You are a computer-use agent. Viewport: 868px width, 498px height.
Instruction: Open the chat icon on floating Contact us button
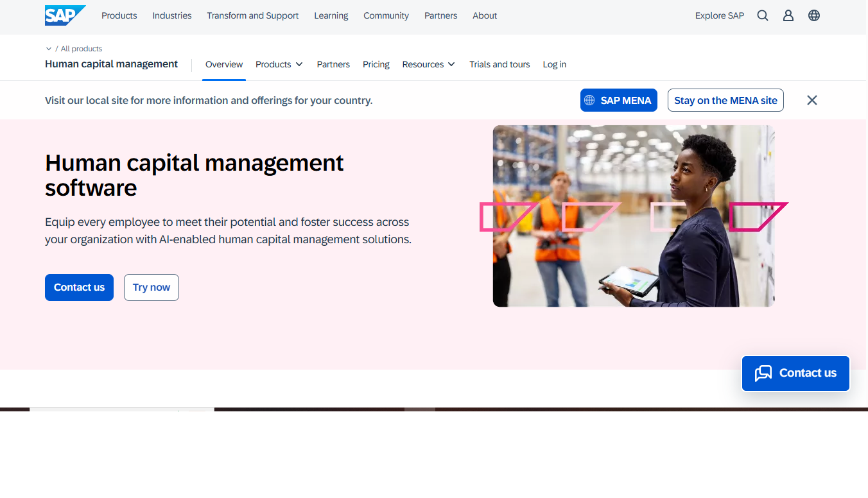[x=764, y=373]
